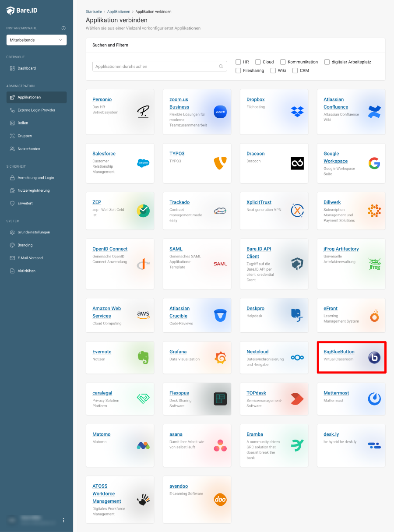Click the Google Workspace G logo
This screenshot has height=532, width=394.
tap(374, 163)
